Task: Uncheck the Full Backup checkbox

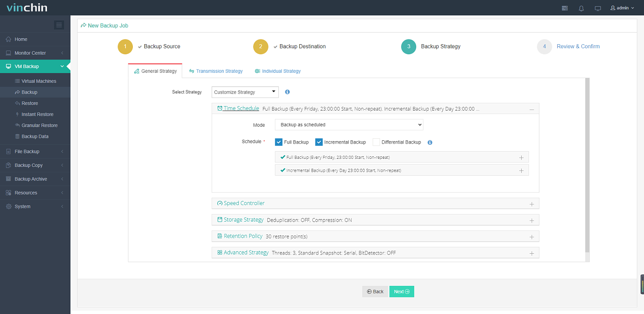Action: coord(279,142)
